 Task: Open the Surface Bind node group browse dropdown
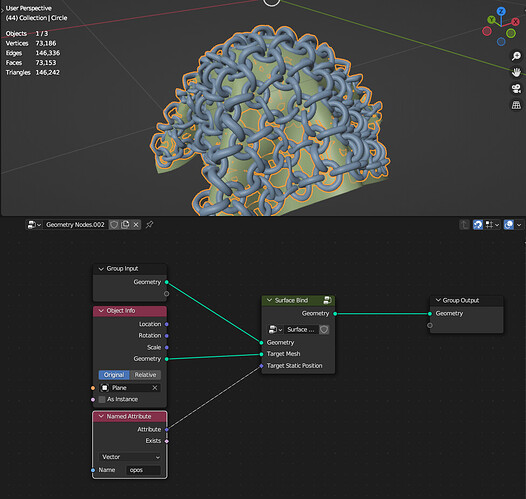coord(275,330)
